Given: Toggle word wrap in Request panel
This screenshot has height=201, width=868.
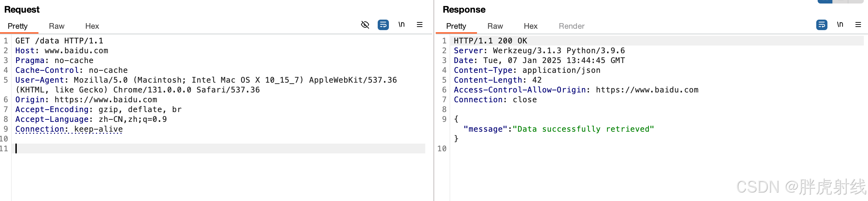Looking at the screenshot, I should (383, 25).
